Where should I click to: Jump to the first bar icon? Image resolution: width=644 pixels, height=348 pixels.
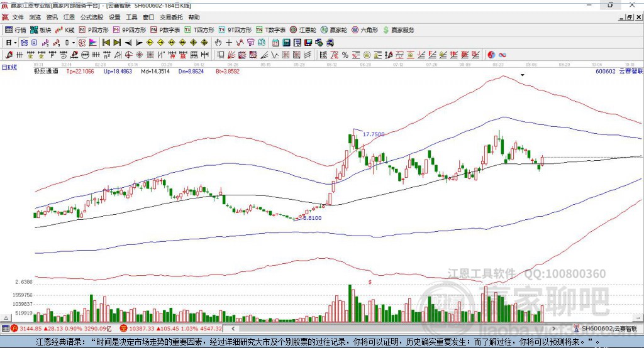(x=106, y=43)
